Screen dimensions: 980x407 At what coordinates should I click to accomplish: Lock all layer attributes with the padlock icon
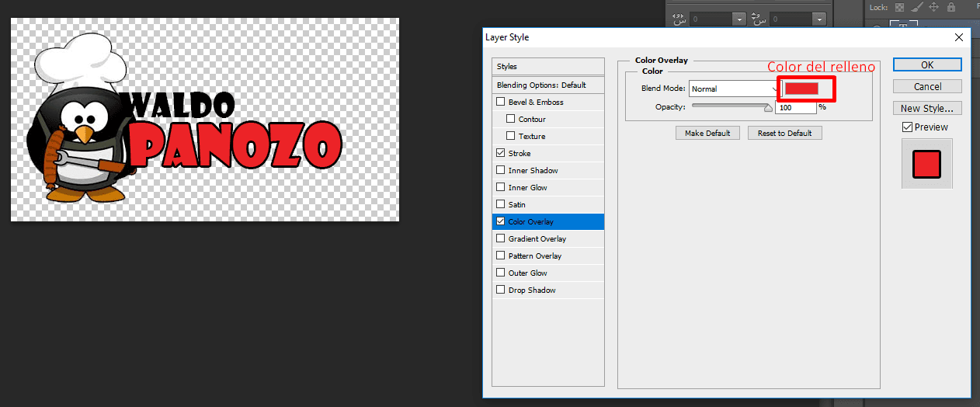tap(951, 7)
